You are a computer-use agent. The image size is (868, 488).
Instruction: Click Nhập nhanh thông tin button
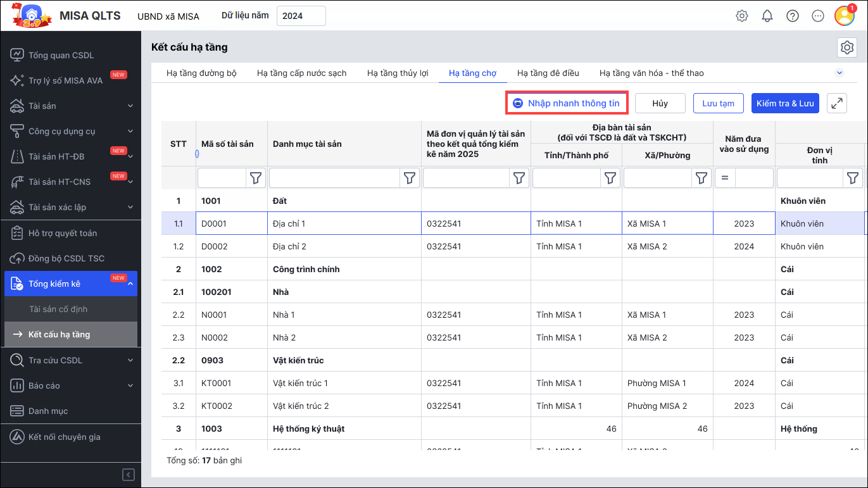(567, 103)
